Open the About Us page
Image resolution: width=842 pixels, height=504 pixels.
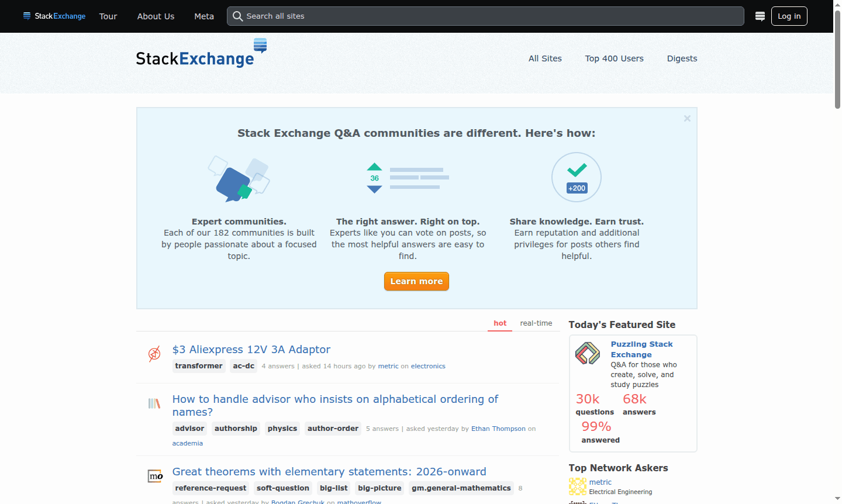coord(156,16)
